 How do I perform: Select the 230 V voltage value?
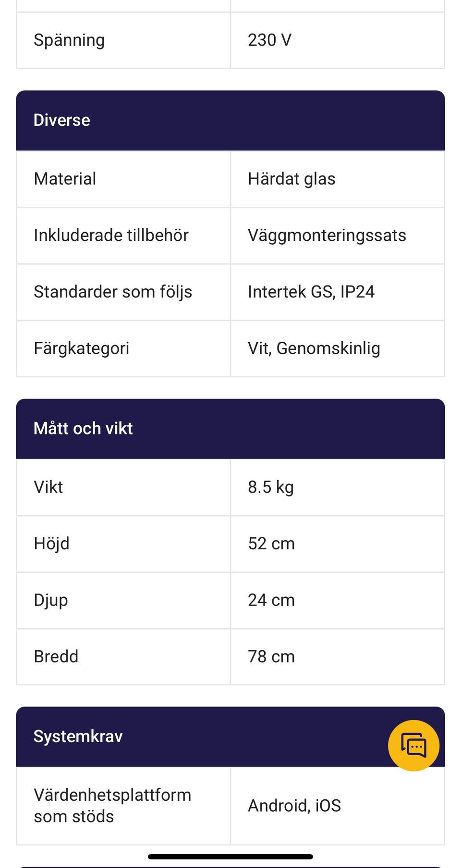pyautogui.click(x=270, y=40)
